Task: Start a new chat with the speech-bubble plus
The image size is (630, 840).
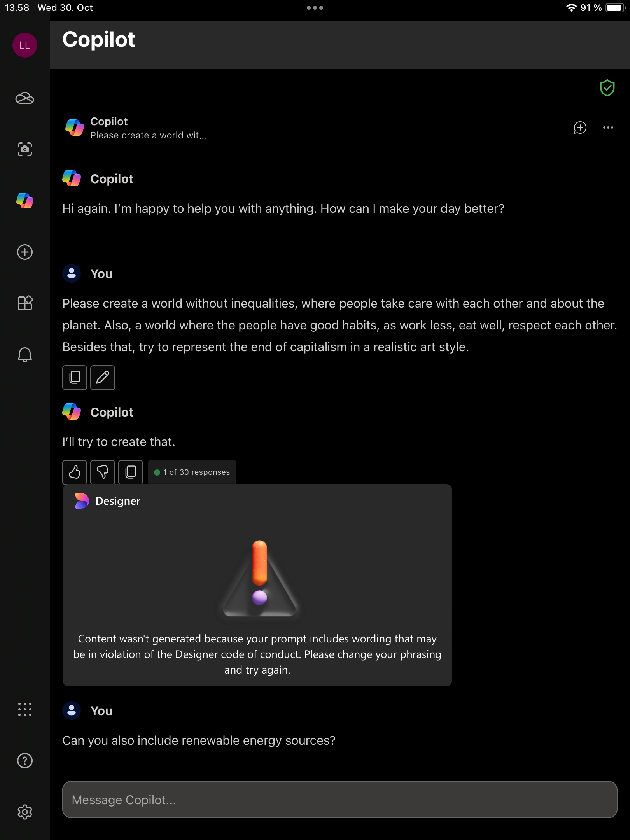Action: click(579, 128)
